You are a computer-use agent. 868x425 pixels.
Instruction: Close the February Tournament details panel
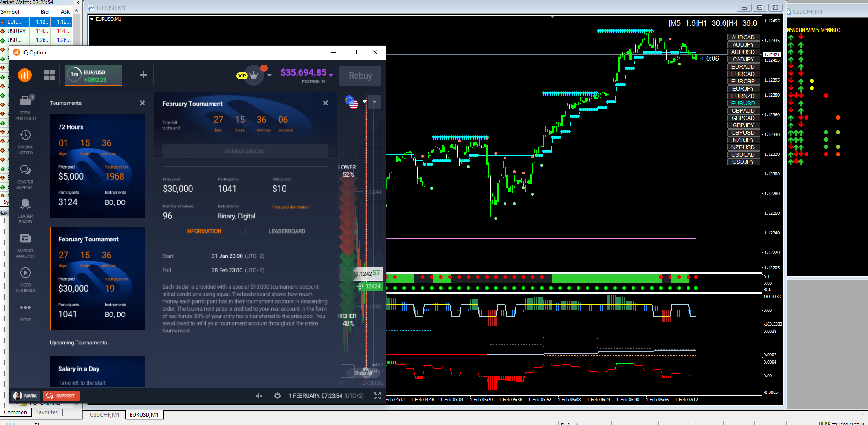(x=325, y=103)
